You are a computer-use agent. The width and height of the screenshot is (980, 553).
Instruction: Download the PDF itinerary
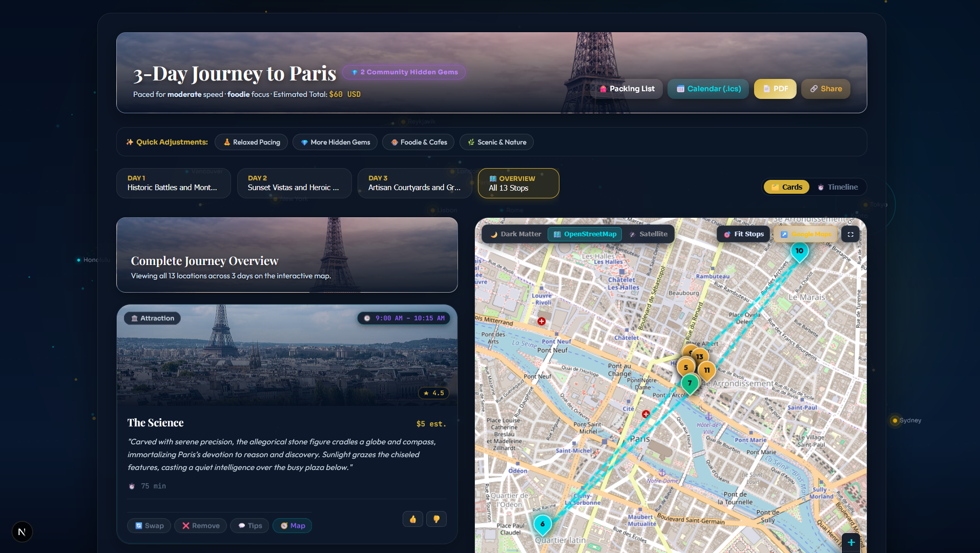point(775,89)
